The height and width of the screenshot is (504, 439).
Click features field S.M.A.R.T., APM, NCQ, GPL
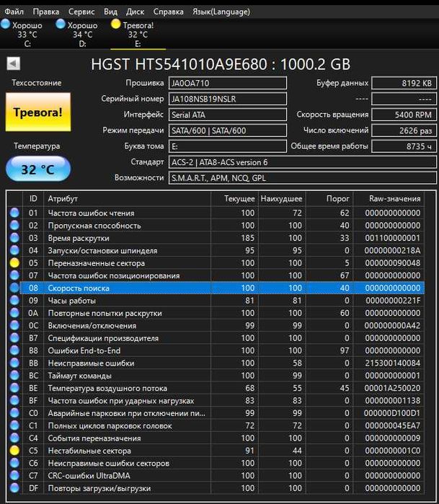pos(303,178)
